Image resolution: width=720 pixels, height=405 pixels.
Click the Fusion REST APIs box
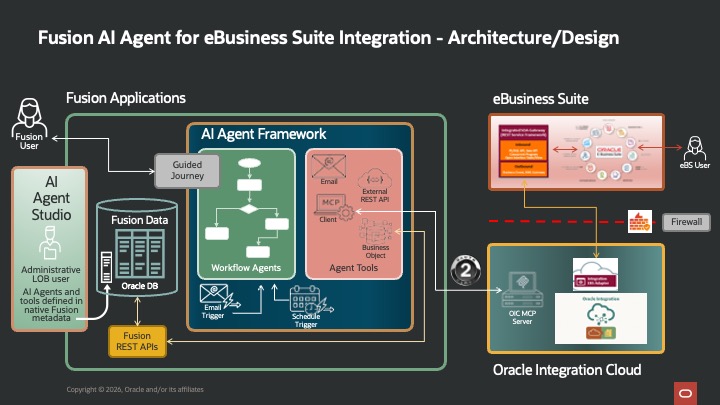click(137, 341)
